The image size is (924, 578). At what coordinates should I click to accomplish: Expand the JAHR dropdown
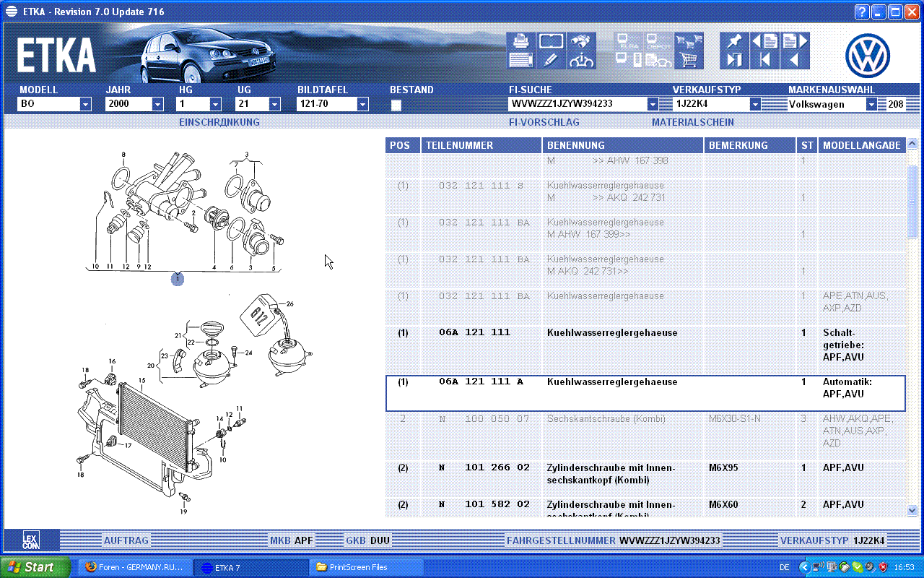pyautogui.click(x=157, y=104)
